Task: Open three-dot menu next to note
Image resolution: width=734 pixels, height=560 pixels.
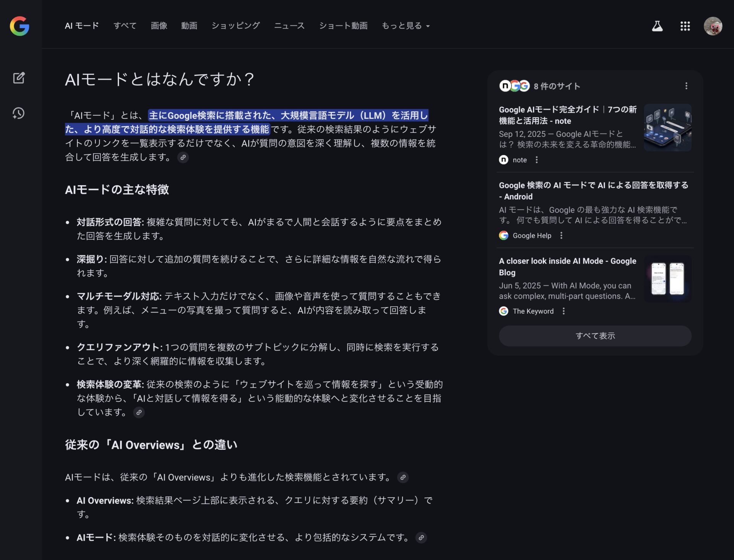Action: pos(537,160)
